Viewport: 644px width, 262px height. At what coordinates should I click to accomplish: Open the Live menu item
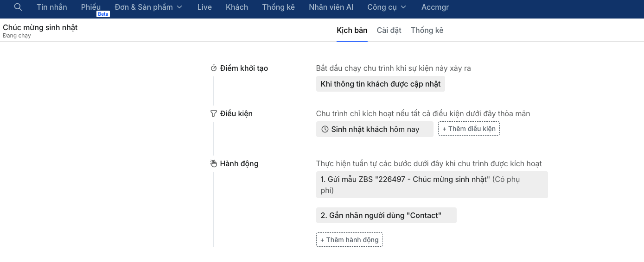coord(204,7)
